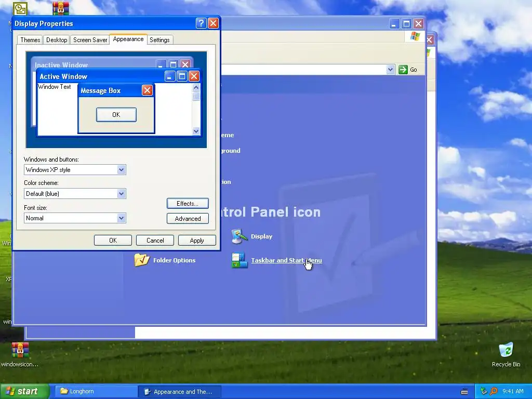Image resolution: width=532 pixels, height=399 pixels.
Task: Click the Message Box title in preview
Action: pyautogui.click(x=100, y=90)
